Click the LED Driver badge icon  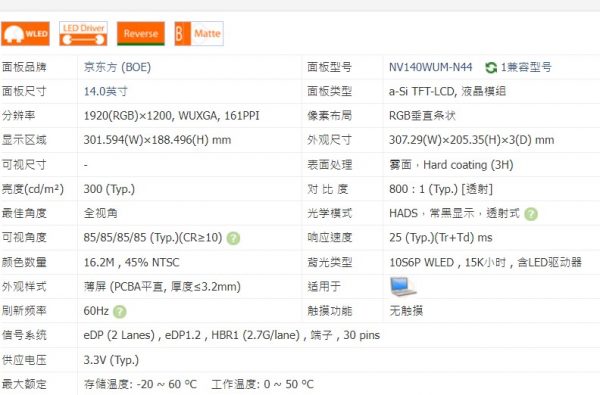(x=83, y=34)
